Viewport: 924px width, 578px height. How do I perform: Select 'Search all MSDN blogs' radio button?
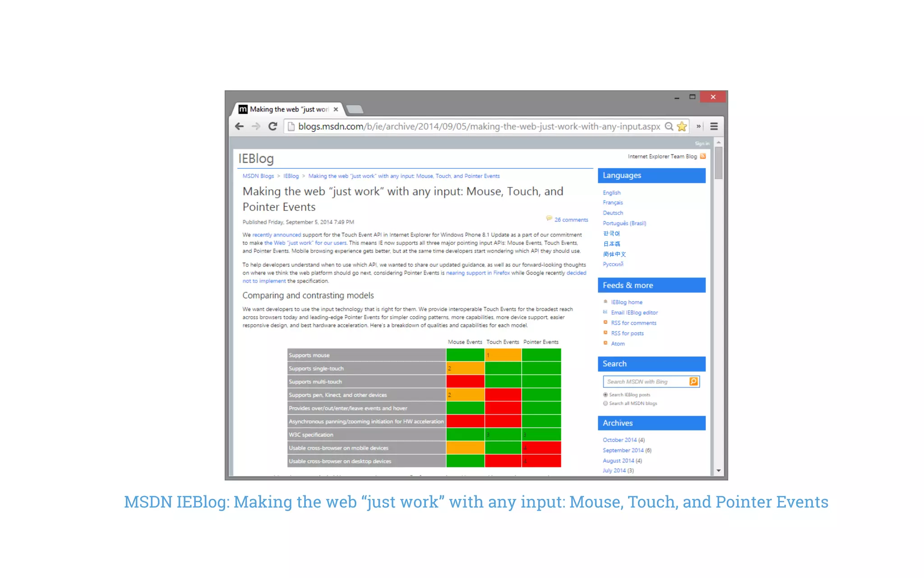[605, 404]
